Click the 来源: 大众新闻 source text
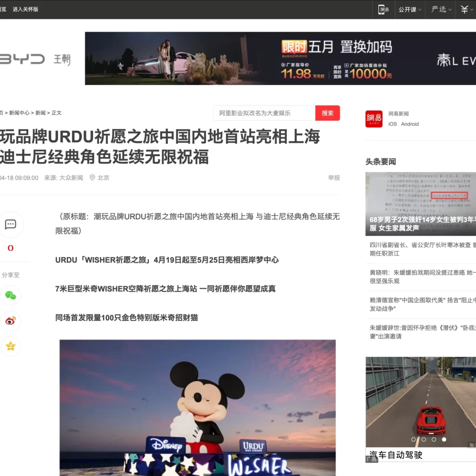The image size is (476, 476). (x=63, y=178)
